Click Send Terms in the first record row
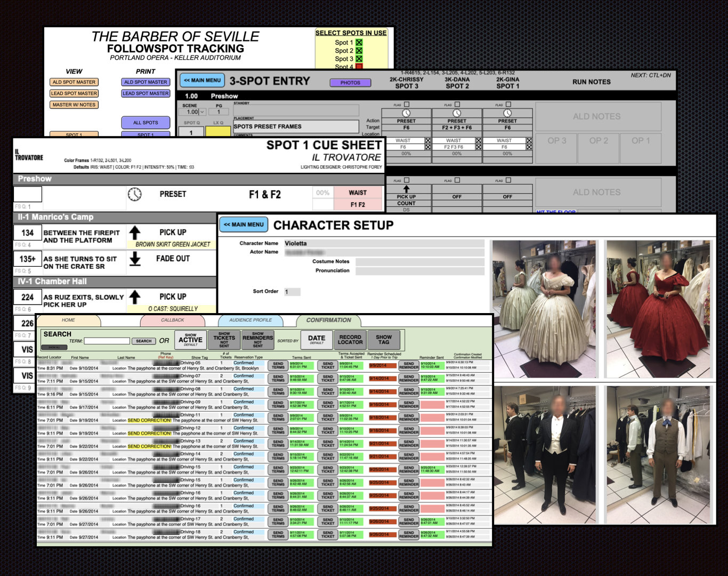The image size is (728, 576). 278,365
